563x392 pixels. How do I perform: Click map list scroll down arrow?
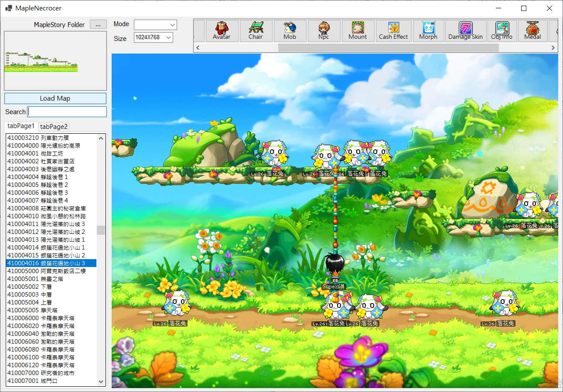click(x=101, y=382)
